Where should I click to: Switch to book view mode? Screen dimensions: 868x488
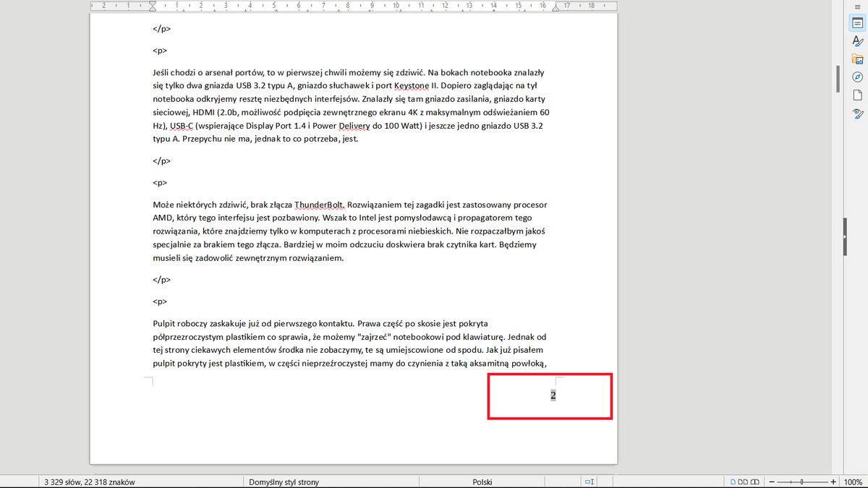[x=756, y=481]
